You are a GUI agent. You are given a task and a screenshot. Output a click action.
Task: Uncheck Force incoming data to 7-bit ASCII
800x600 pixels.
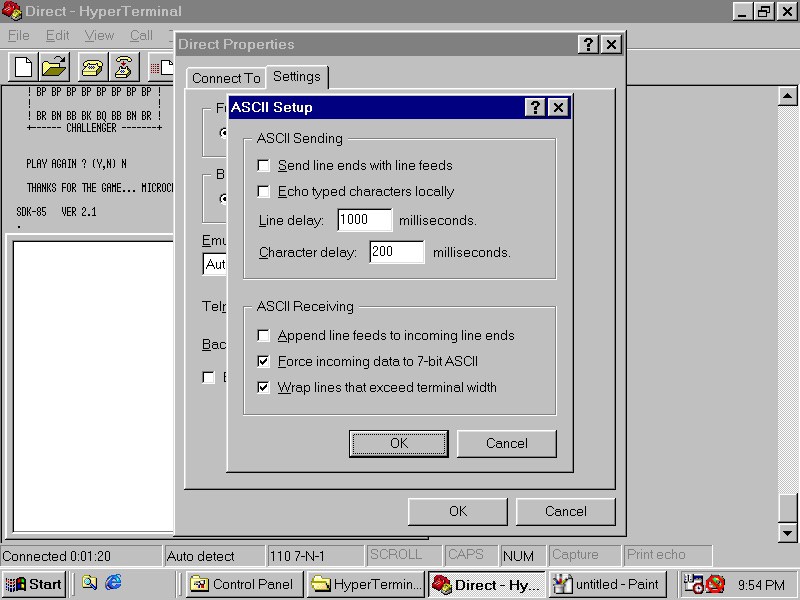(264, 362)
